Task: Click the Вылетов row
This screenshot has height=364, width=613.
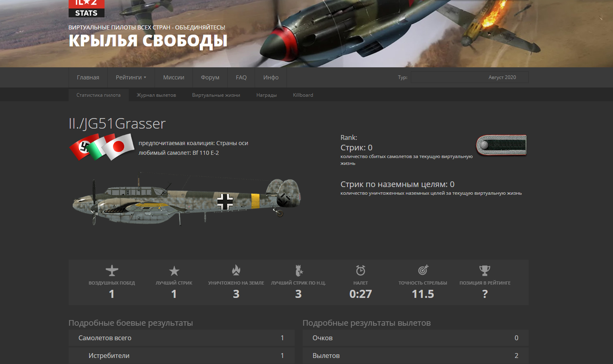Action: 416,356
